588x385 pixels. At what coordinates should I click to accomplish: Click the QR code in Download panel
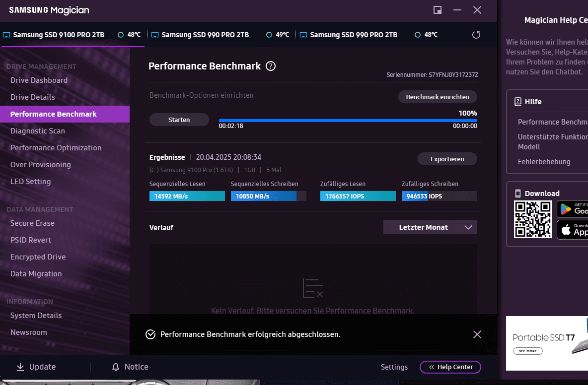(532, 219)
